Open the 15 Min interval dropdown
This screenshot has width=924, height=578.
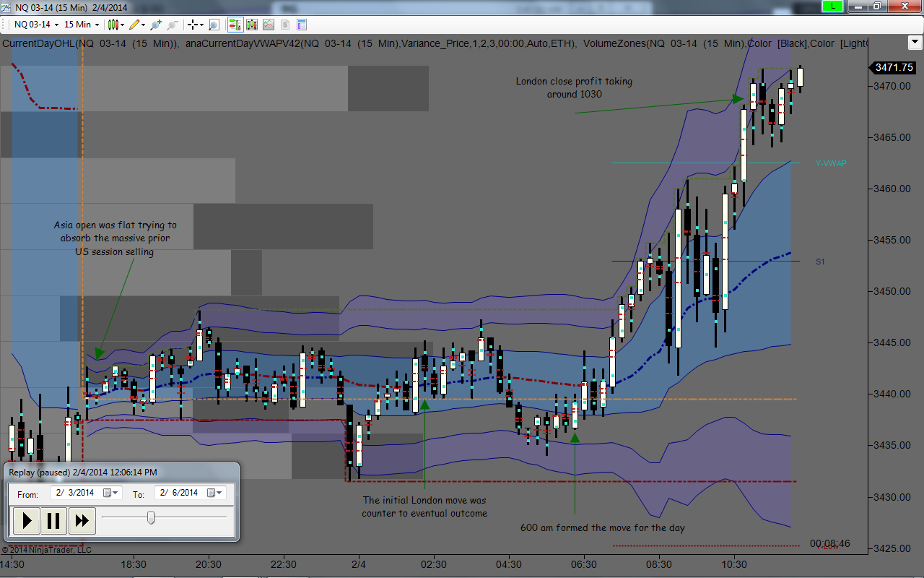point(82,25)
